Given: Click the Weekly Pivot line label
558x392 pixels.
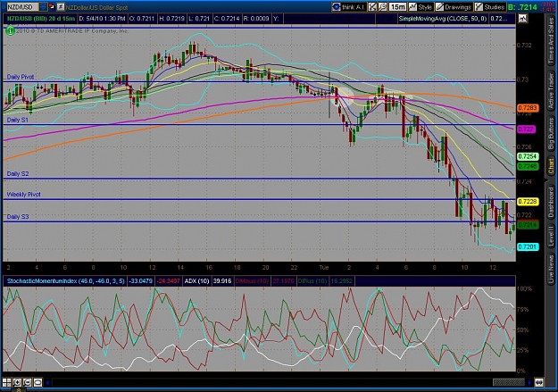Looking at the screenshot, I should [24, 195].
